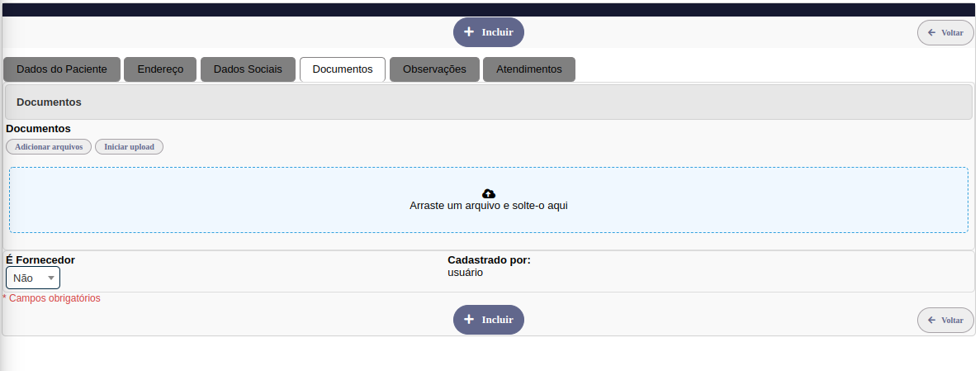Viewport: 980px width, 371px height.
Task: Go to the Dados Sociais tab
Action: 248,69
